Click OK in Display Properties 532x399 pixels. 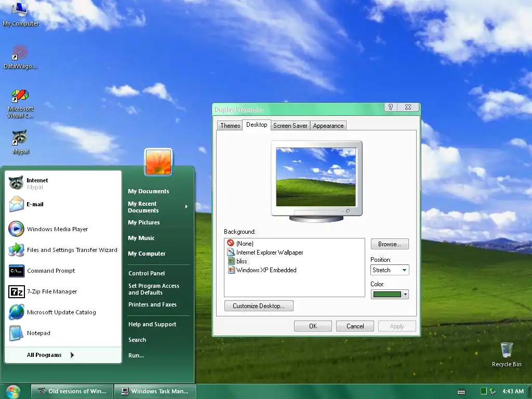point(313,326)
